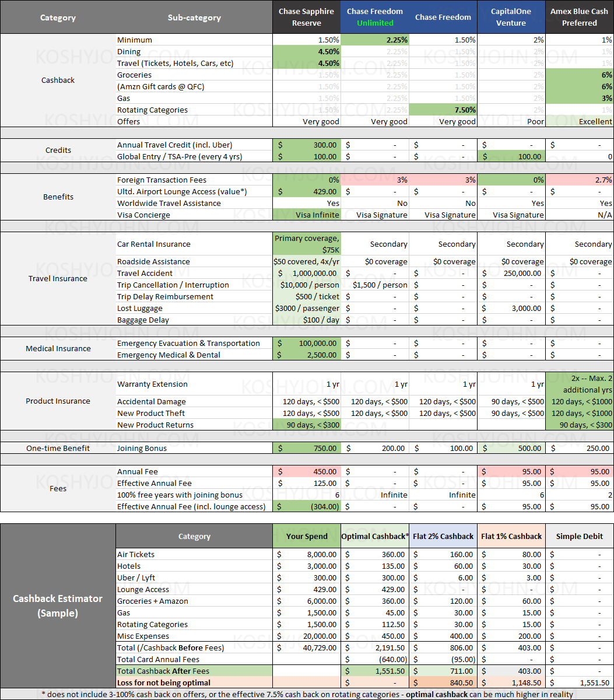Click the 'Total Cashback After Fees' row label
Image resolution: width=614 pixels, height=700 pixels.
(194, 671)
